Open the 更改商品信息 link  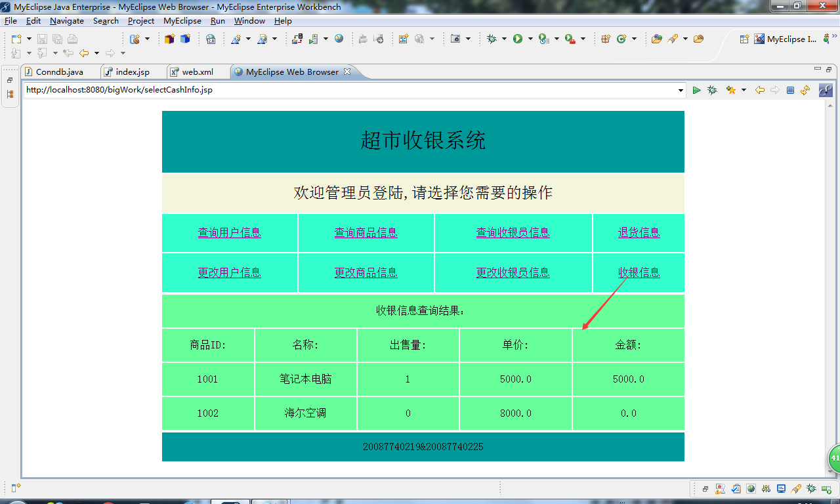point(366,272)
